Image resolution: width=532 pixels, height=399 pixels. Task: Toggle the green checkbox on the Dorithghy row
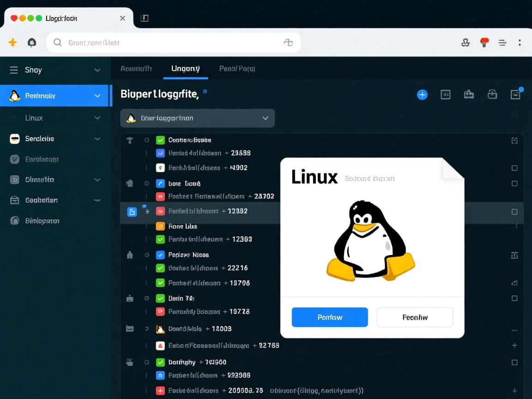click(x=160, y=362)
